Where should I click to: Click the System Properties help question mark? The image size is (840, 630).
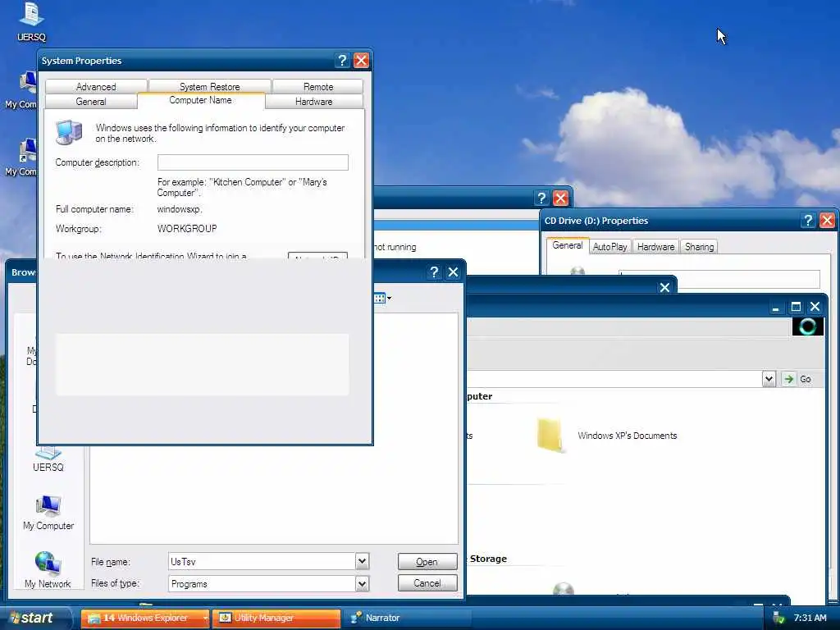coord(342,61)
